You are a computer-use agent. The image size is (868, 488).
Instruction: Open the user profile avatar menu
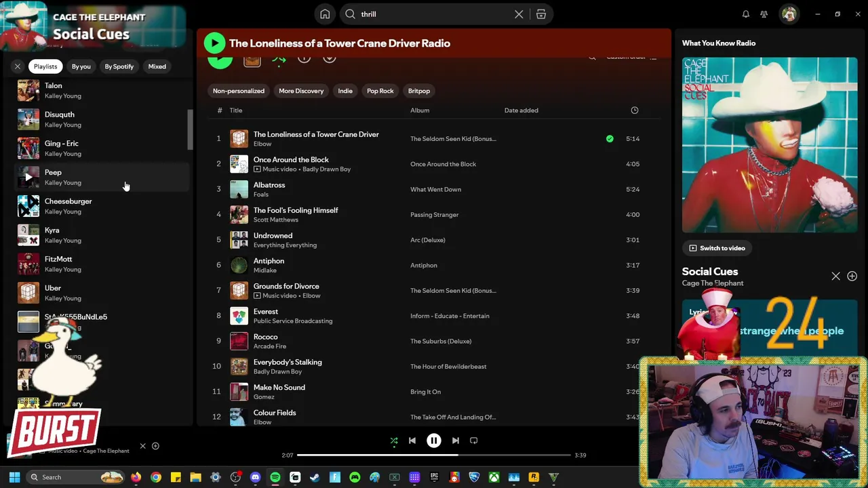click(x=789, y=14)
